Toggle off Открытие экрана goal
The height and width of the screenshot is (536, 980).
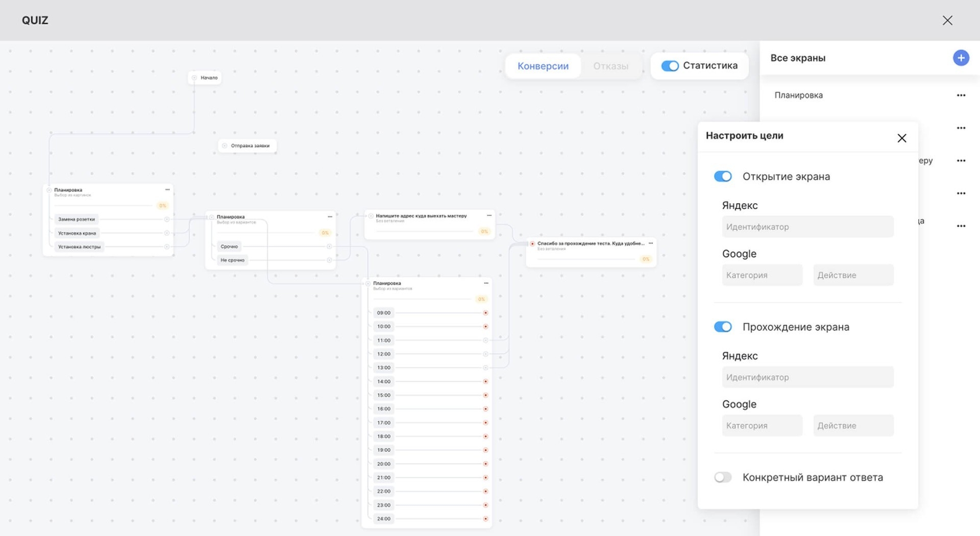[x=723, y=177]
